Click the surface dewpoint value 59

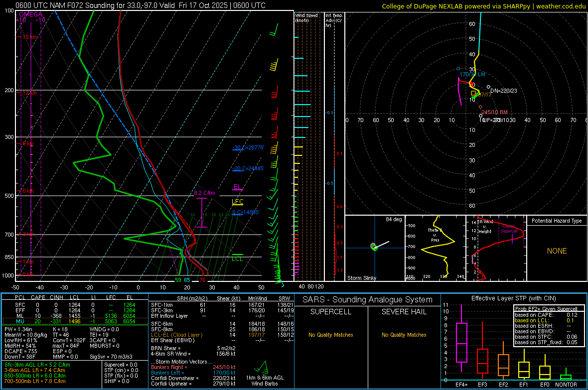pyautogui.click(x=178, y=280)
